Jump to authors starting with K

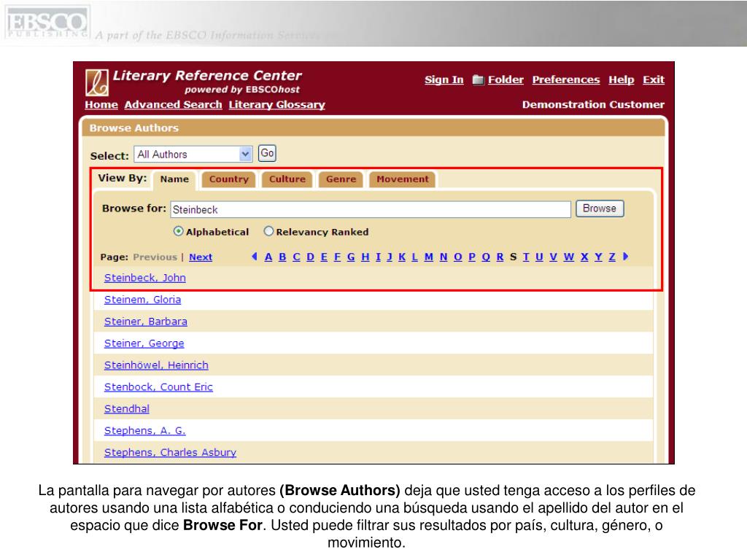pos(402,257)
